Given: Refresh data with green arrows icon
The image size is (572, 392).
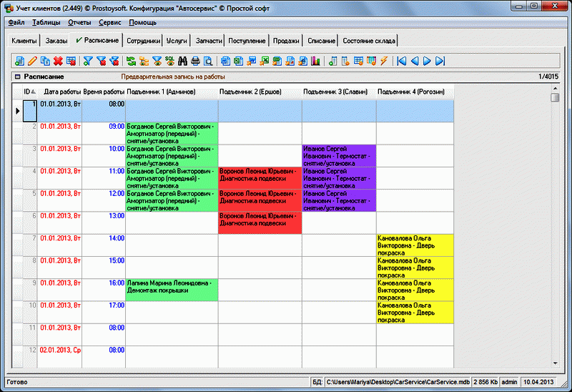Looking at the screenshot, I should click(131, 61).
